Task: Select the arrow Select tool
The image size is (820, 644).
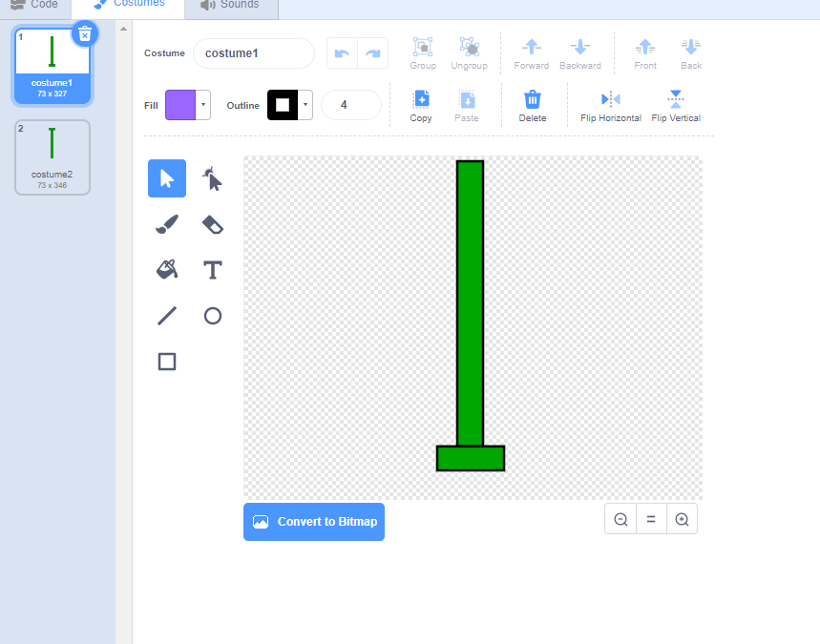Action: pos(167,178)
